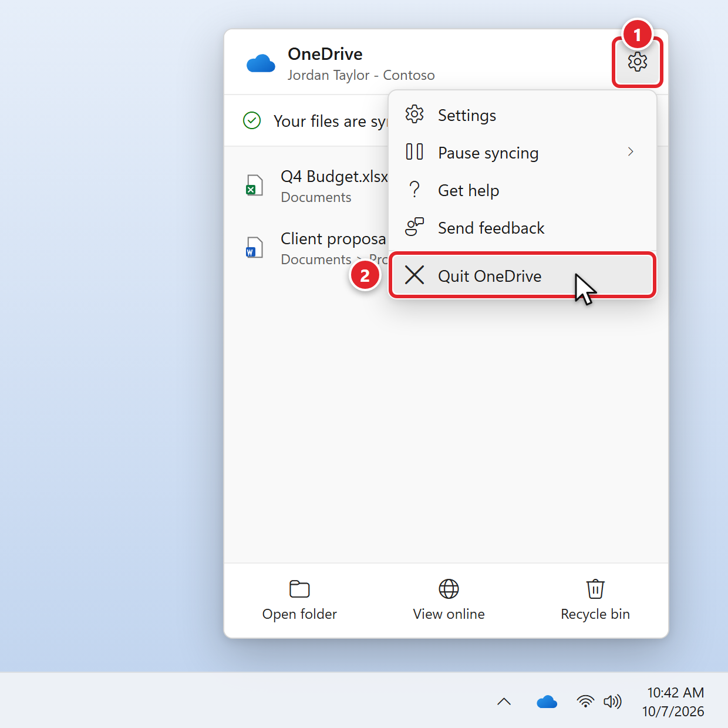Click Open folder button at panel bottom

pyautogui.click(x=299, y=600)
